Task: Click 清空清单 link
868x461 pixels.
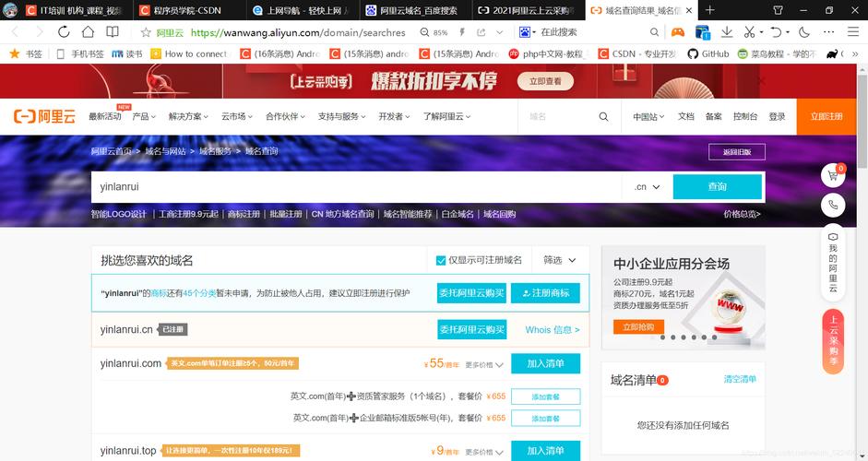Action: click(740, 379)
